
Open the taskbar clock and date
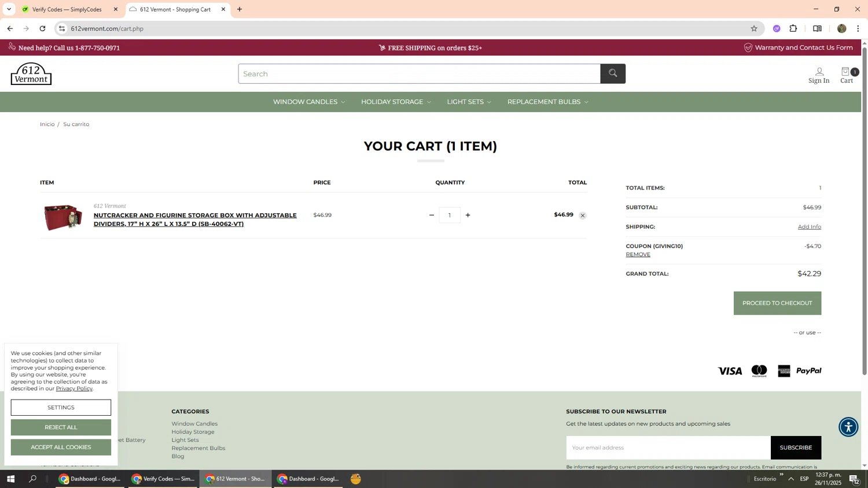point(828,479)
